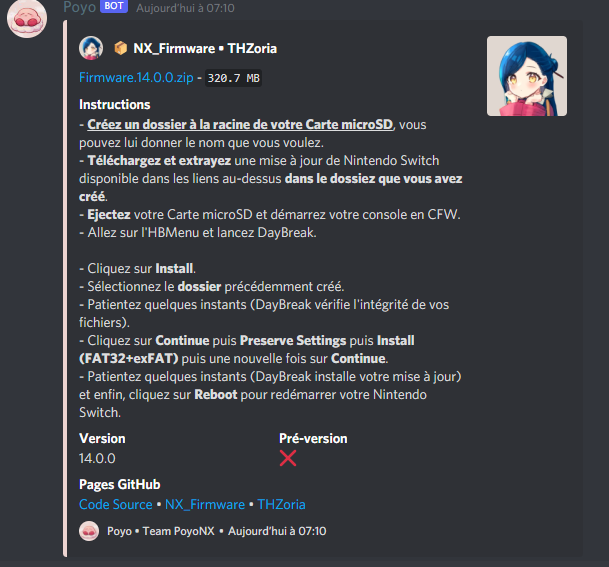Click the 320.7 MB file size code block
Viewport: 609px width, 567px height.
click(x=233, y=78)
